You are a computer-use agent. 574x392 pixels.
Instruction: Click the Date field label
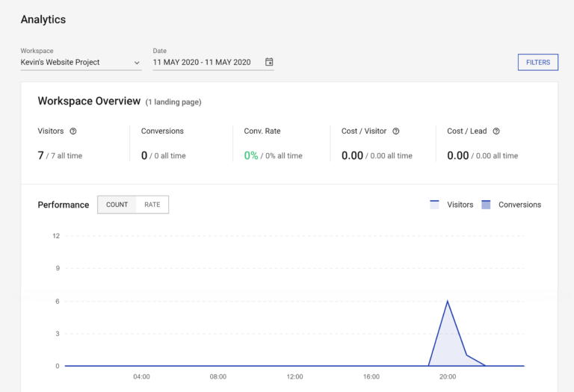160,51
